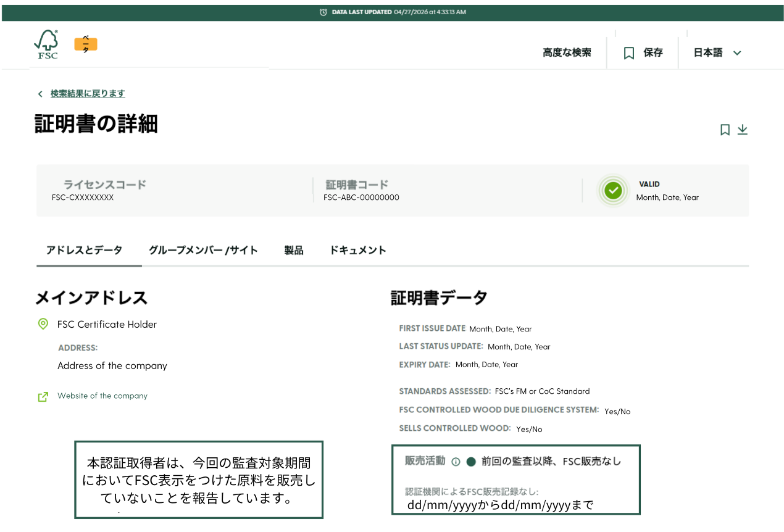Open 高度な検索 advanced search
This screenshot has height=532, width=784.
point(567,53)
